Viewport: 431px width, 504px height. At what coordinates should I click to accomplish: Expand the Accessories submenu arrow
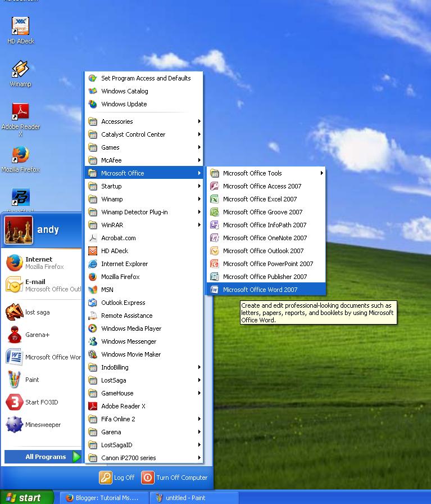[199, 121]
